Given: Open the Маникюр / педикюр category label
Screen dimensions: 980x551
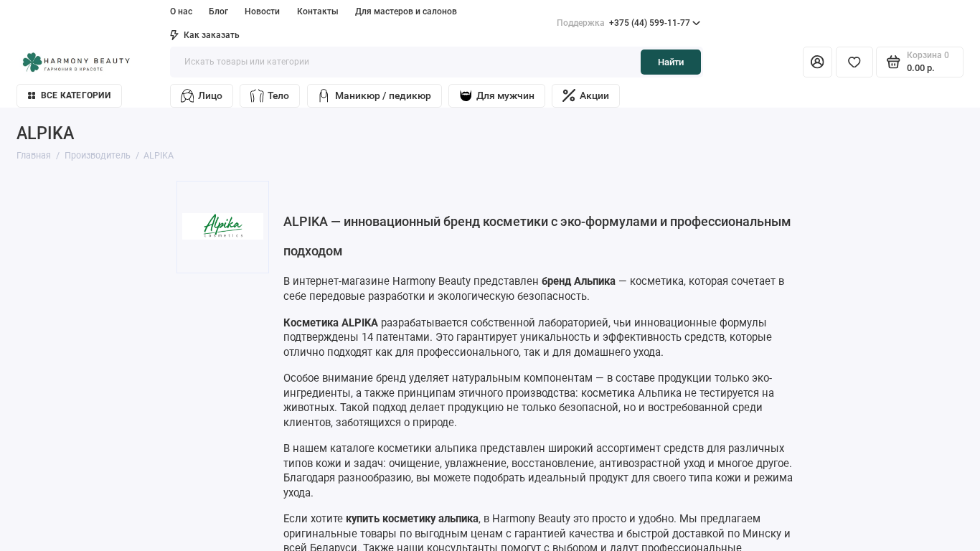Looking at the screenshot, I should pyautogui.click(x=383, y=95).
